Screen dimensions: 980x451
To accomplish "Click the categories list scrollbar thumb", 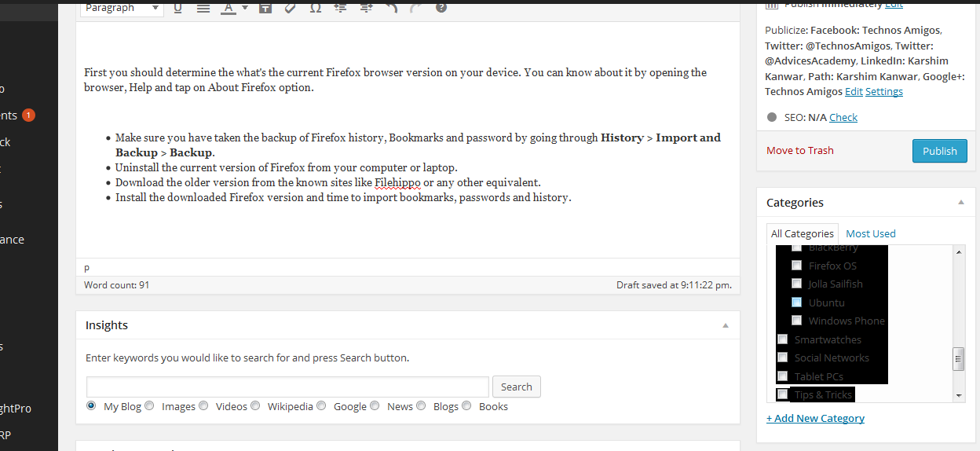I will [x=958, y=359].
